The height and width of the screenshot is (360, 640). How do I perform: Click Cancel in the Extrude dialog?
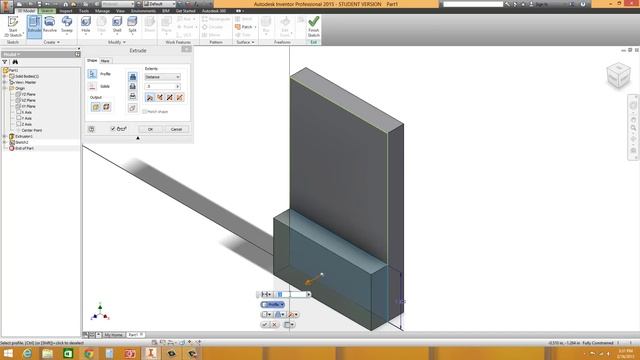point(176,129)
